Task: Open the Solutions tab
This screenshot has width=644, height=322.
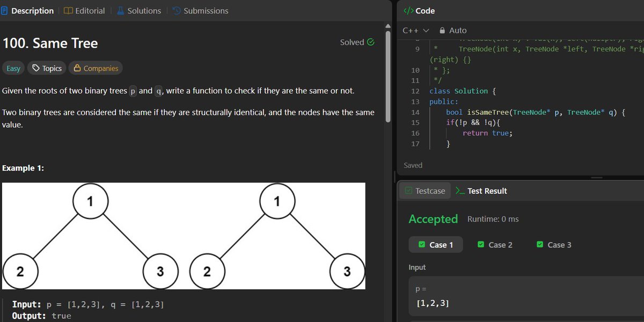Action: pos(138,11)
